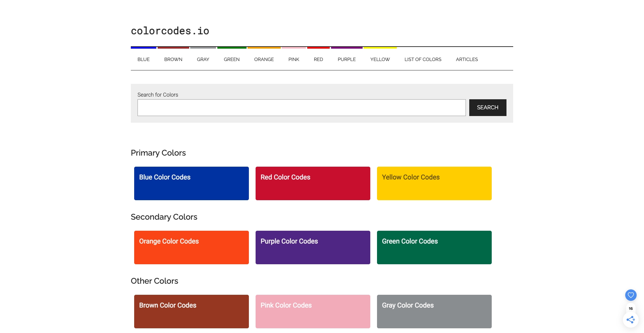644x333 pixels.
Task: Open the Blue Color Codes card
Action: [191, 183]
